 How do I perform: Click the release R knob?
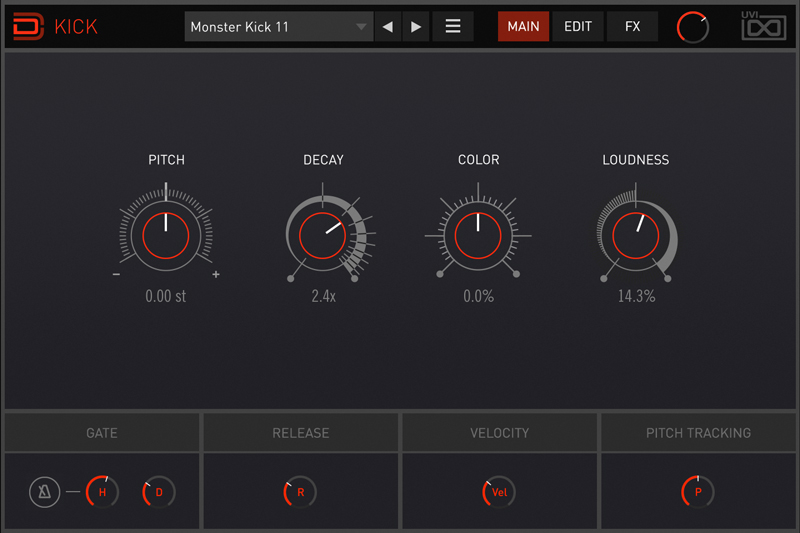(300, 492)
